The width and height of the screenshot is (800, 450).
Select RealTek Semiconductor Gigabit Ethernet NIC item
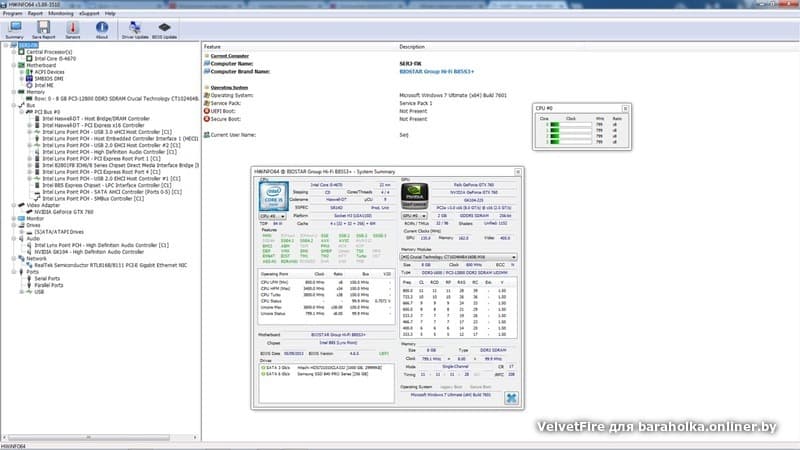[111, 265]
